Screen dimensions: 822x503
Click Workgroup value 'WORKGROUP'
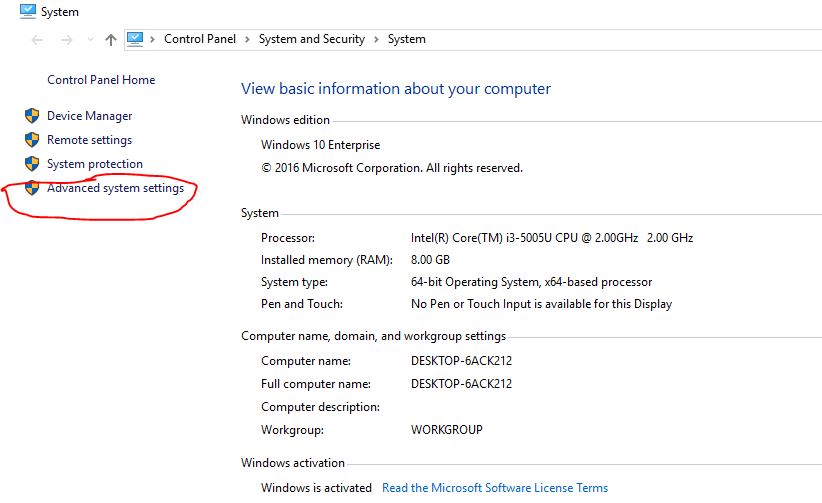coord(447,430)
